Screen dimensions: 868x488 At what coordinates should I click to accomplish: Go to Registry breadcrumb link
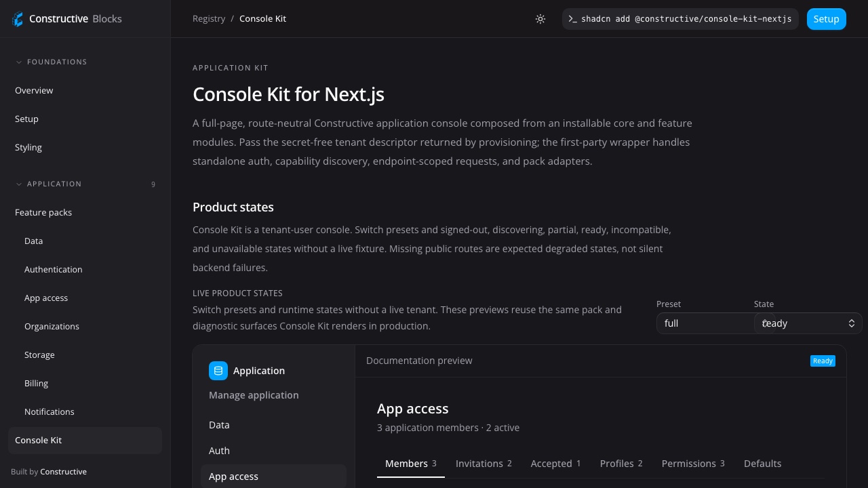point(209,19)
